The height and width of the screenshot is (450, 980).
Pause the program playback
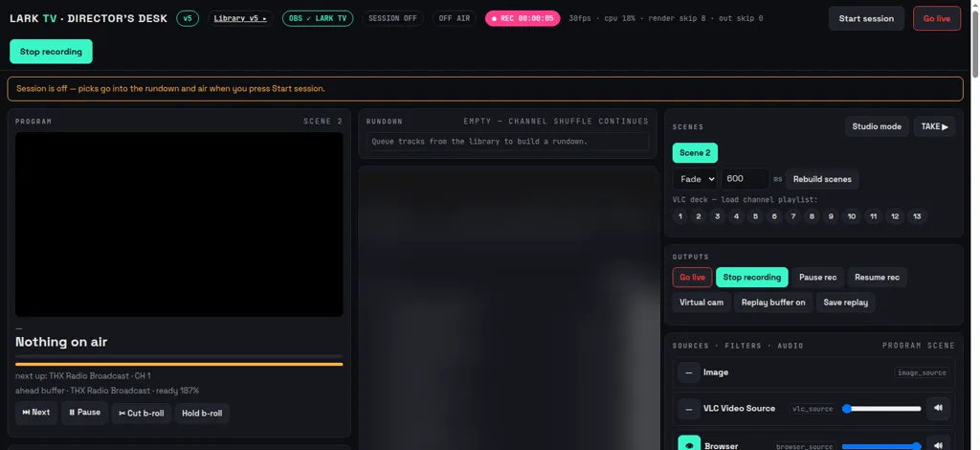84,413
